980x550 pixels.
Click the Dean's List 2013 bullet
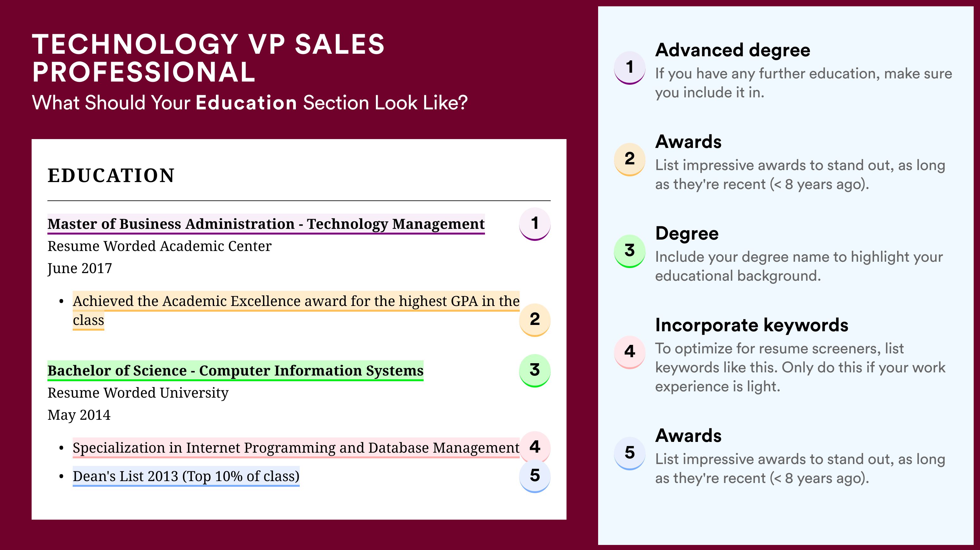coord(186,476)
